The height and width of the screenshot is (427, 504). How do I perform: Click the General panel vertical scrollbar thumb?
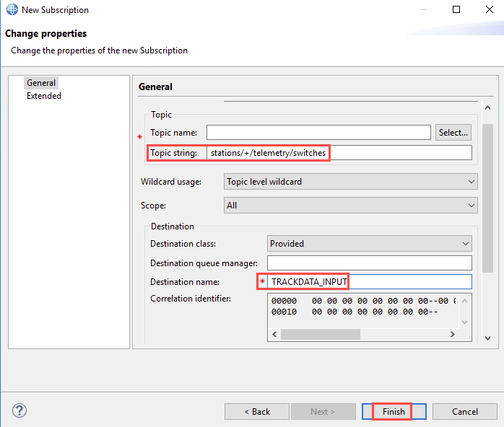(x=487, y=198)
